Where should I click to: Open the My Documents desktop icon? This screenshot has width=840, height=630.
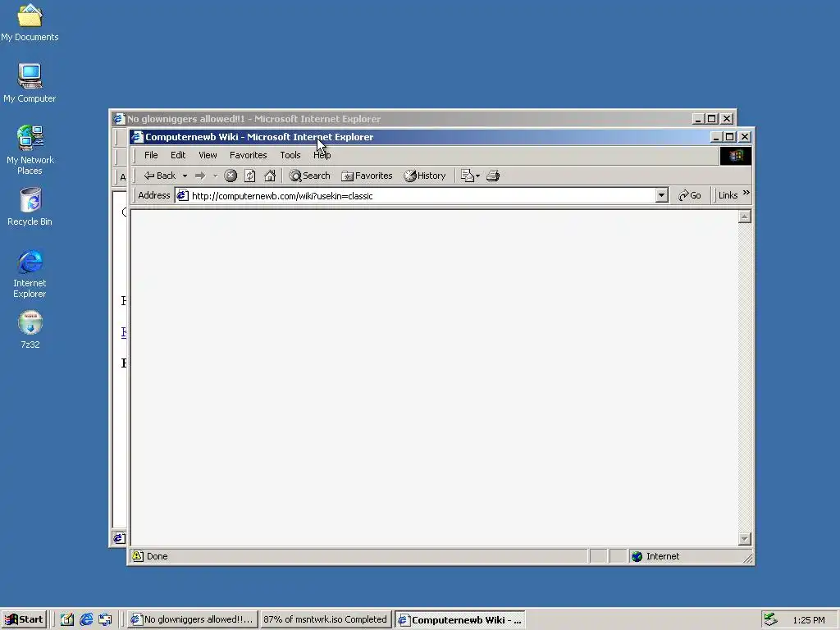(x=30, y=22)
